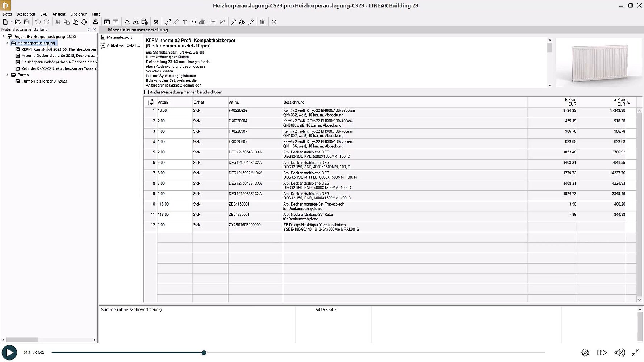Open file with the folder toolbar icon
Image resolution: width=644 pixels, height=362 pixels.
[x=17, y=22]
